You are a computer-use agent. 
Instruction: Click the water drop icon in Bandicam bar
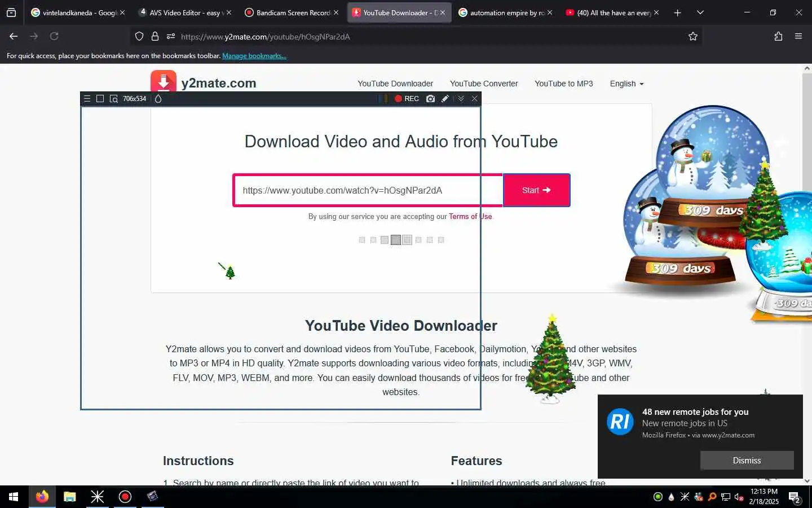[158, 99]
